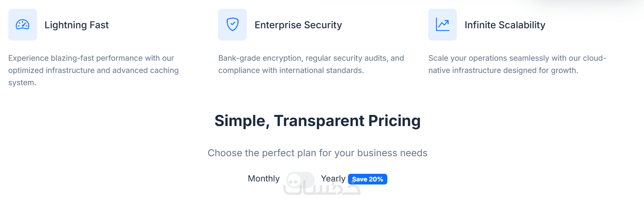Click the blue Save 20% badge
644x199 pixels.
tap(367, 179)
